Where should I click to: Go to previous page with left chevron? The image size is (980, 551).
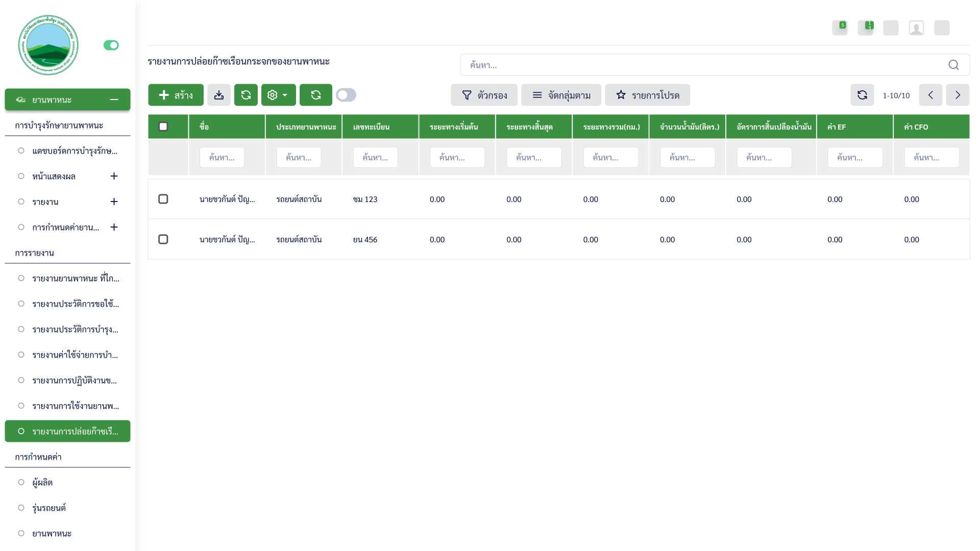pos(930,95)
